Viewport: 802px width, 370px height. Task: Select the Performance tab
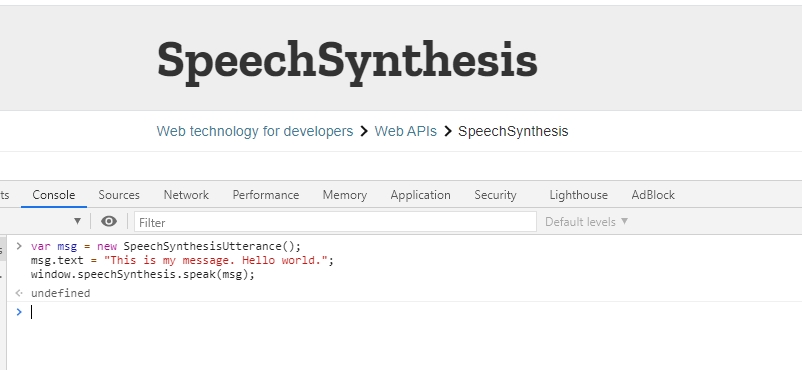(266, 195)
